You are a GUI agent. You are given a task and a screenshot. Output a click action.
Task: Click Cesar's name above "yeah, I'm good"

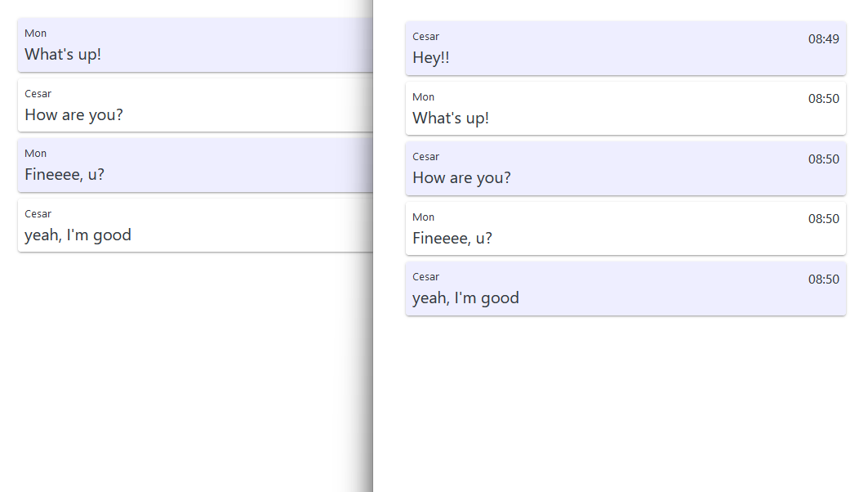click(425, 276)
